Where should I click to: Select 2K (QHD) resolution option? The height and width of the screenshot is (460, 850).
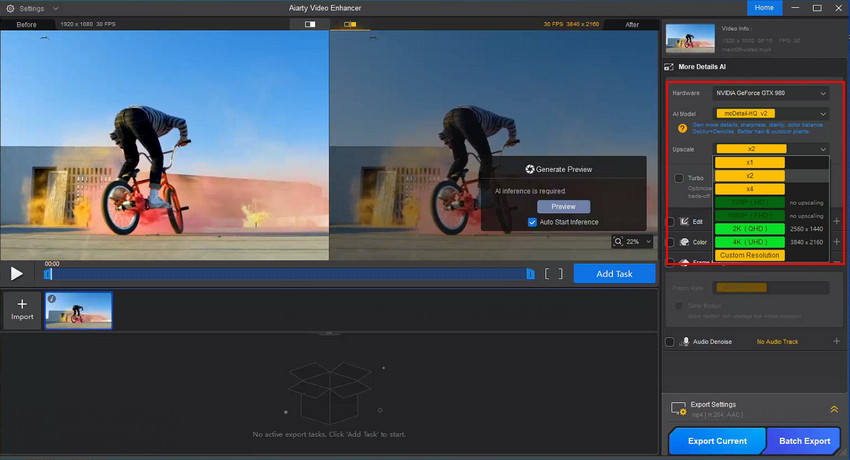[x=750, y=229]
